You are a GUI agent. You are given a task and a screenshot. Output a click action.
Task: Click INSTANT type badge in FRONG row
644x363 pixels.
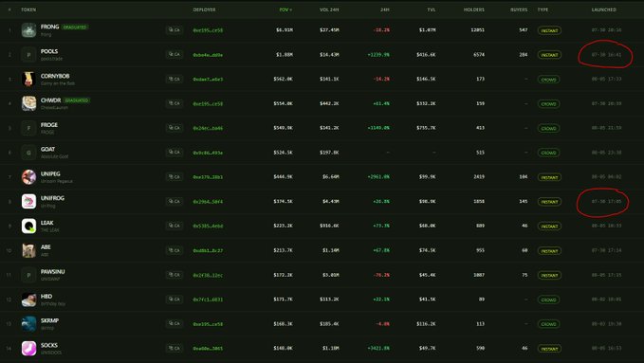coord(549,30)
